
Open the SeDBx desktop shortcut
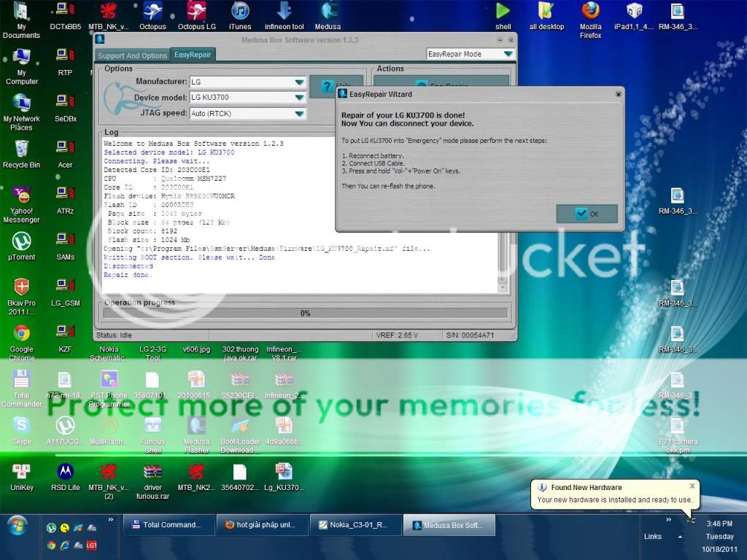pos(65,109)
